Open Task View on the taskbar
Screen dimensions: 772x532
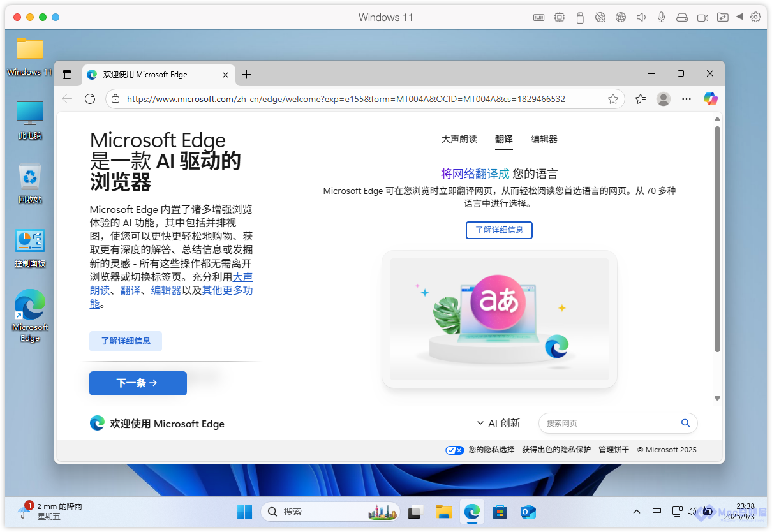coord(416,512)
